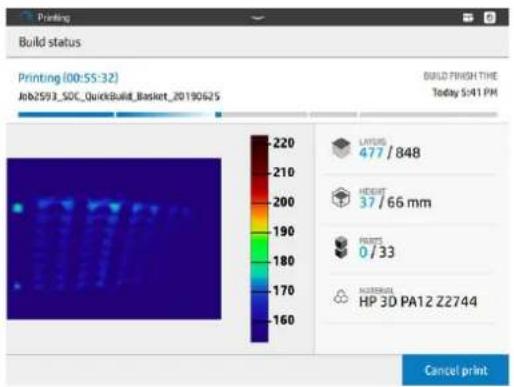Select the Material icon
The height and width of the screenshot is (387, 514).
(341, 296)
